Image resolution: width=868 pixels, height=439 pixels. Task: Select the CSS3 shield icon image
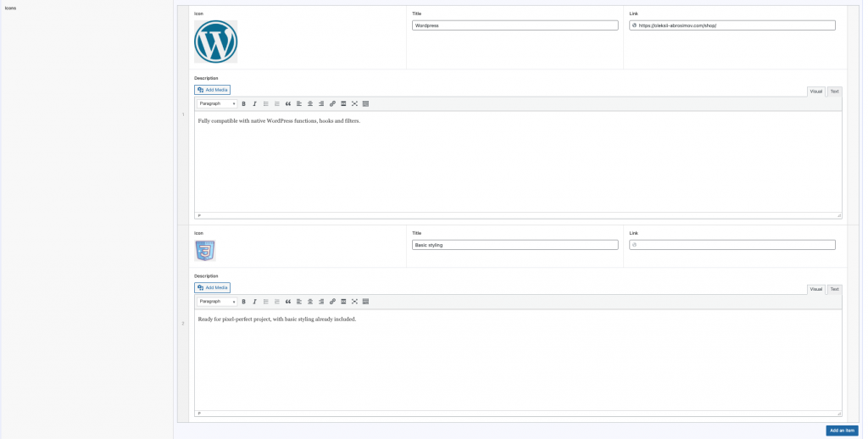pyautogui.click(x=205, y=250)
